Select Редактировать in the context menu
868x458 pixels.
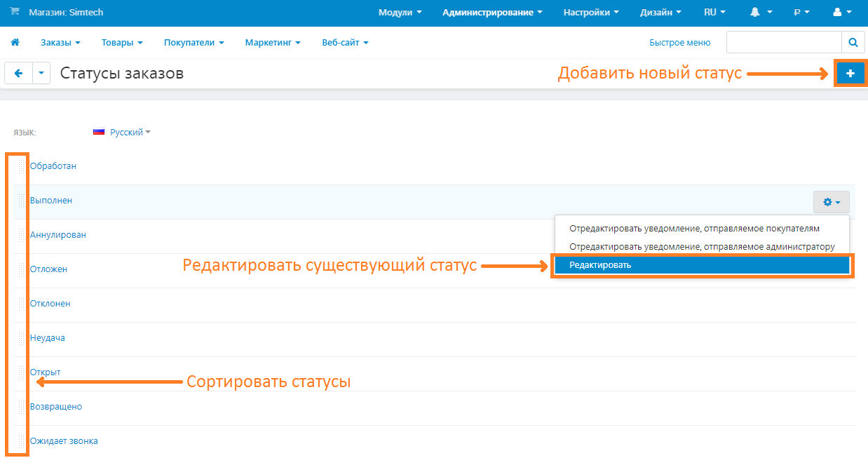coord(701,265)
